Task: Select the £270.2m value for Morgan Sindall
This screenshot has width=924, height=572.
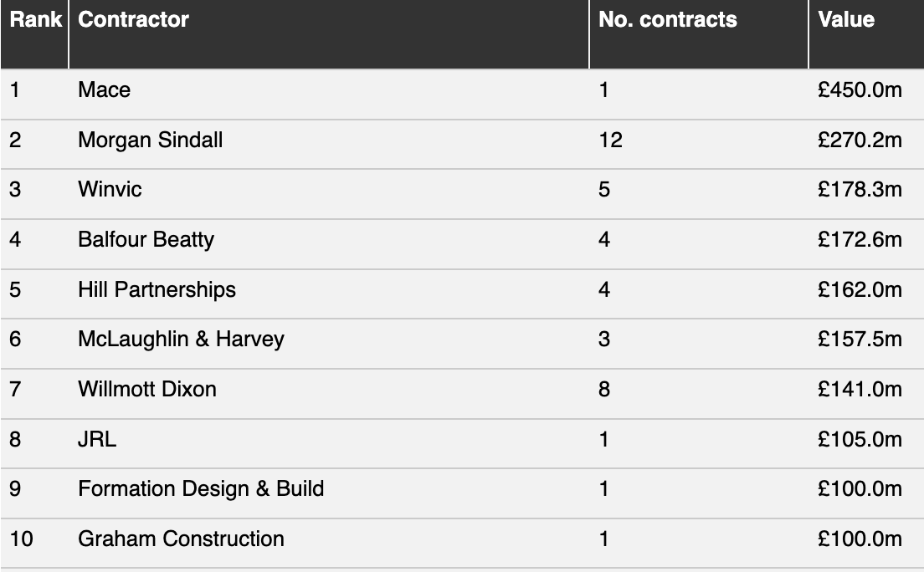Action: [860, 140]
